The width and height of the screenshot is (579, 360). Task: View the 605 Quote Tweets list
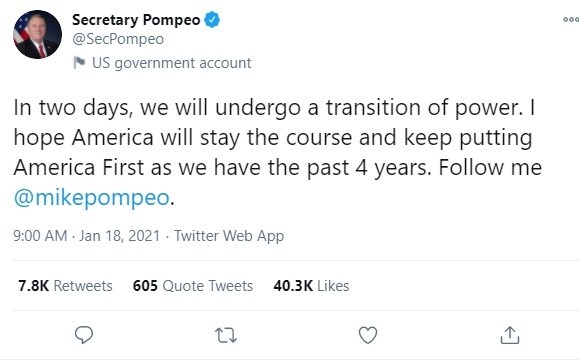coord(193,286)
